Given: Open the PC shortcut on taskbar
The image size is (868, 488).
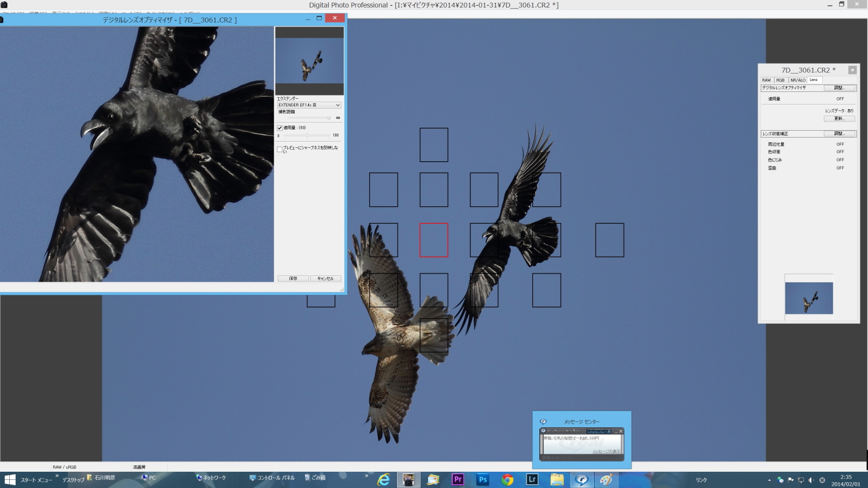Looking at the screenshot, I should coord(149,478).
